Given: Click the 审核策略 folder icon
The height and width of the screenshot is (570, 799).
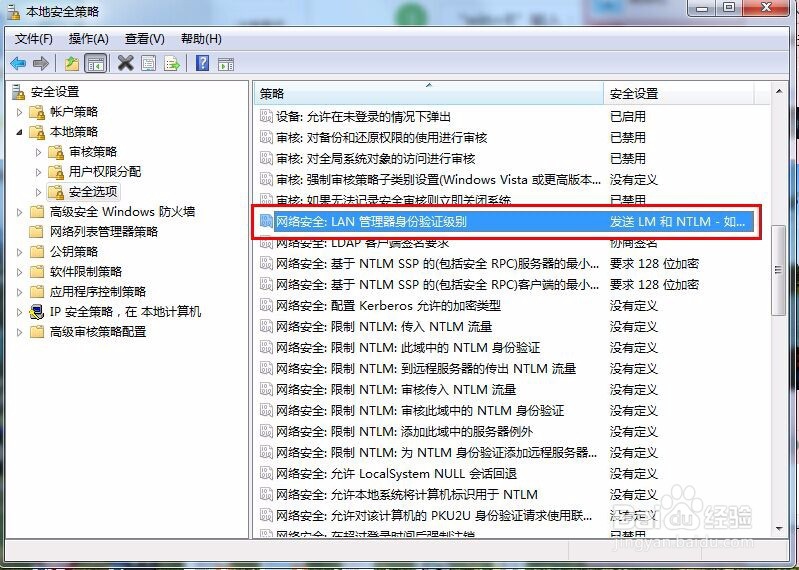Looking at the screenshot, I should point(56,152).
